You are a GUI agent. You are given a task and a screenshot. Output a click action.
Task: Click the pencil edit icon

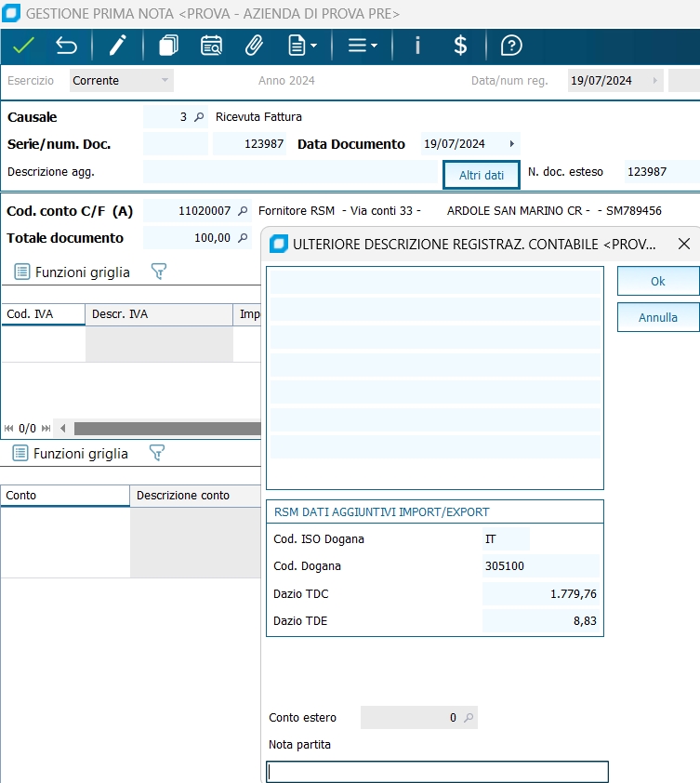tap(117, 45)
